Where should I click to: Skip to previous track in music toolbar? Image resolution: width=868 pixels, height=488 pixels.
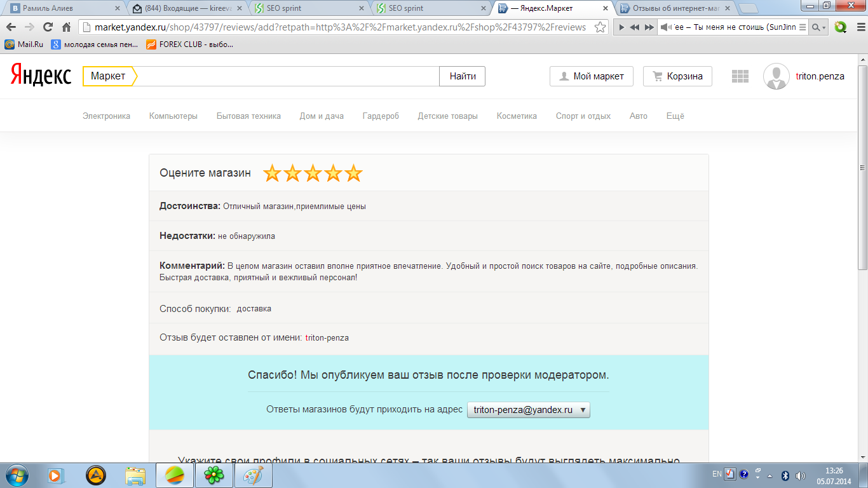click(x=635, y=27)
